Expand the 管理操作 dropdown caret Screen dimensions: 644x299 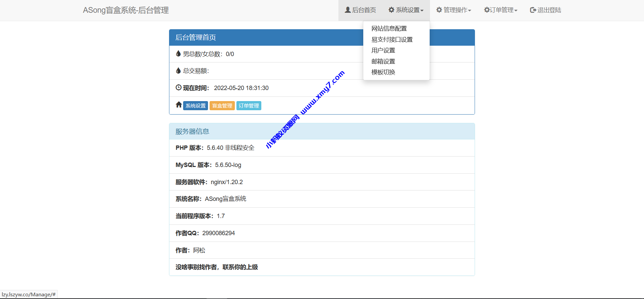pyautogui.click(x=470, y=11)
